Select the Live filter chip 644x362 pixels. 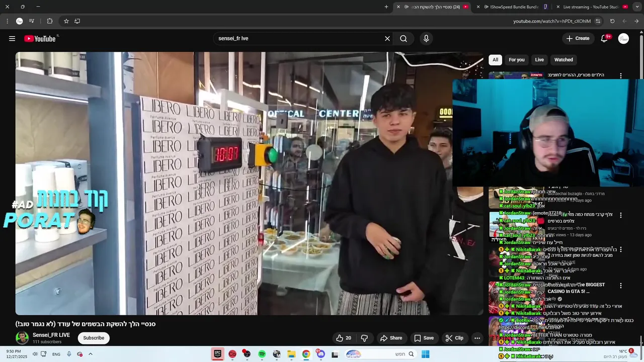[539, 60]
